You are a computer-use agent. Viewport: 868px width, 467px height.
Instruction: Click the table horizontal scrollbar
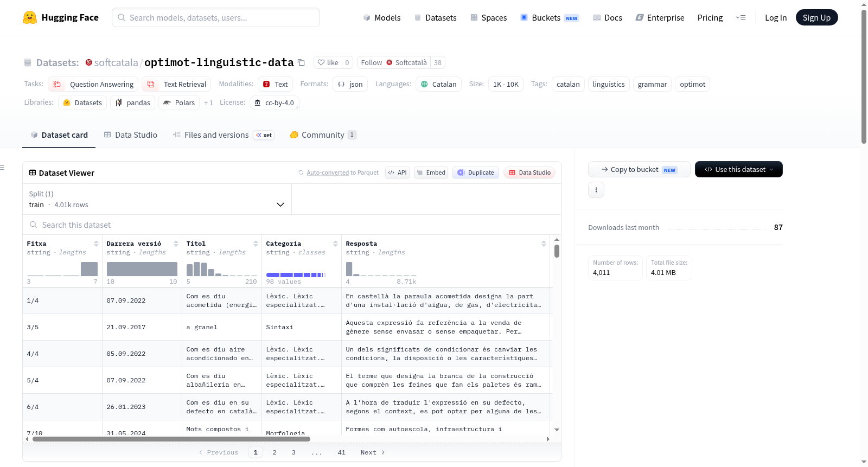click(x=171, y=439)
